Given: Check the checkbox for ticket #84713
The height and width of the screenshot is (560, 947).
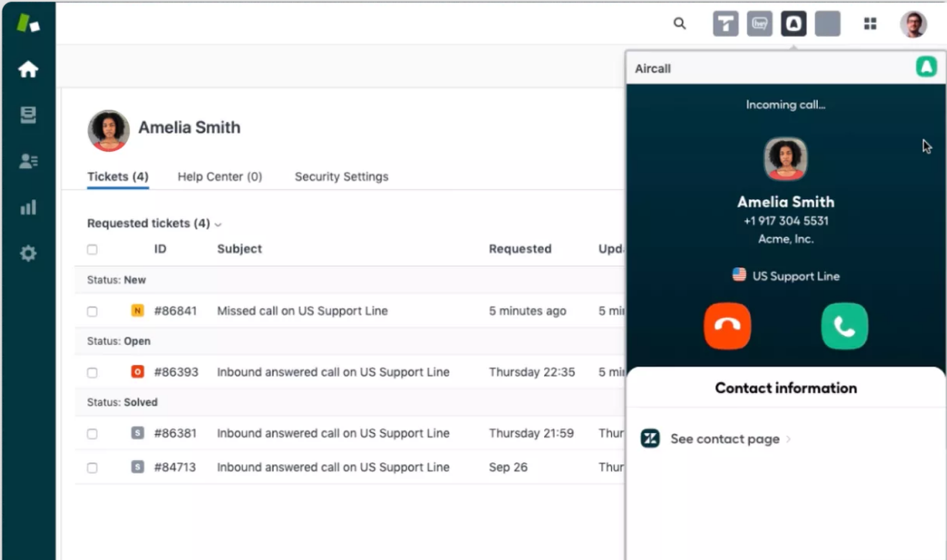Looking at the screenshot, I should tap(92, 467).
